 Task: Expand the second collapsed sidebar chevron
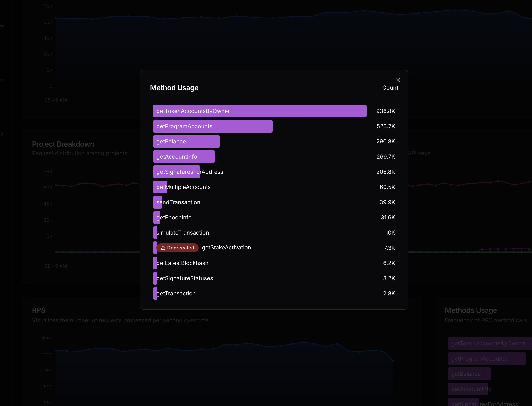click(2, 79)
